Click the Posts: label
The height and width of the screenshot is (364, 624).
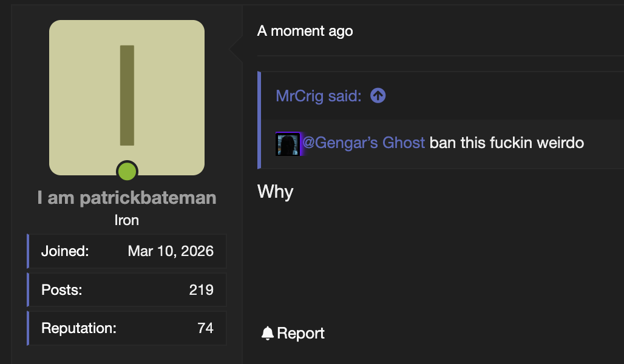pos(62,289)
